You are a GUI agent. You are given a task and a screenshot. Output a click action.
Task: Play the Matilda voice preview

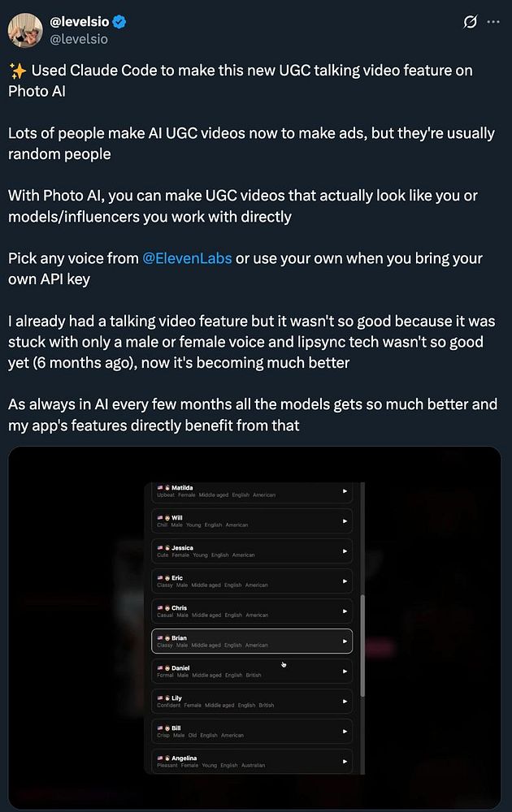(345, 491)
